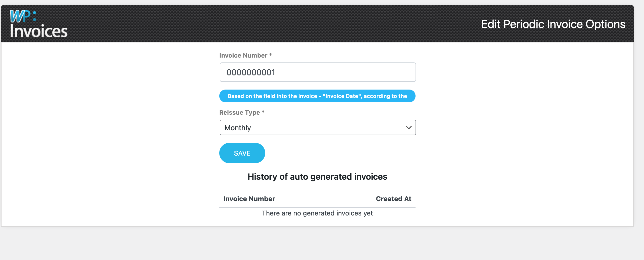Click the WP Invoices logo
The height and width of the screenshot is (260, 644).
click(x=38, y=24)
